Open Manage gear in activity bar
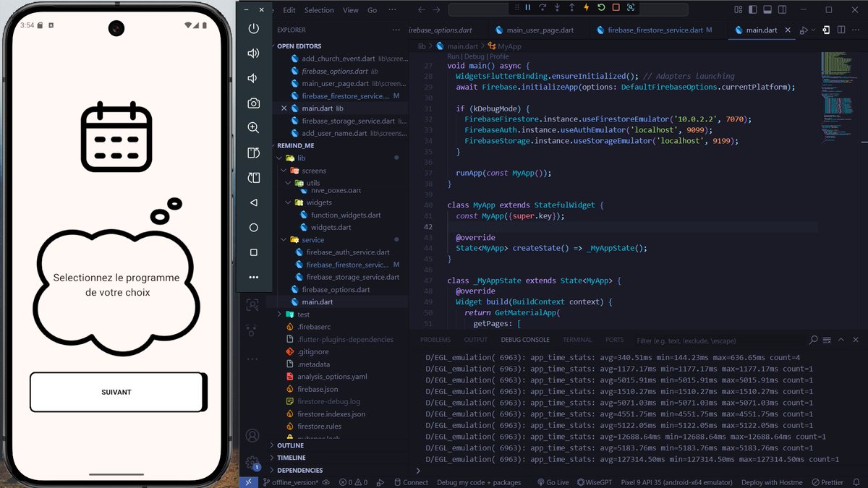This screenshot has width=868, height=488. tap(252, 463)
